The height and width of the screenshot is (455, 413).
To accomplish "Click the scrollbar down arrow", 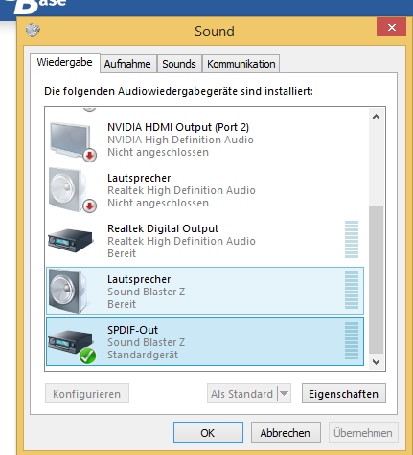I will point(376,362).
